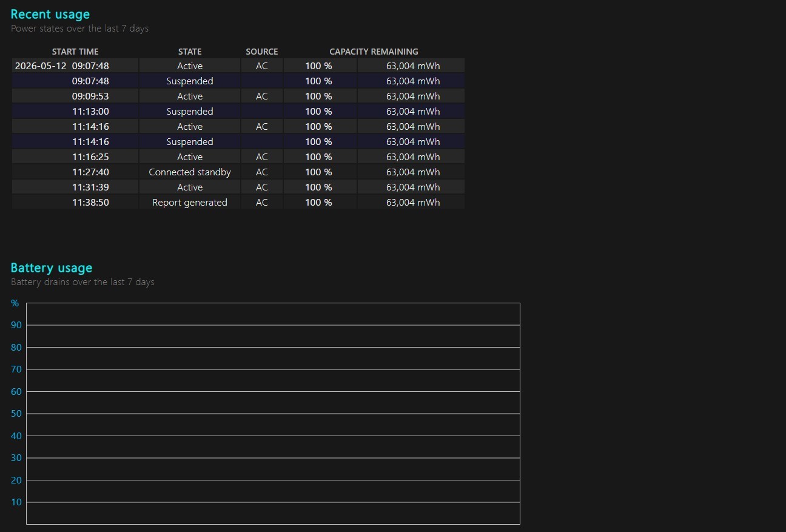Click "100 %" in the 11:13:00 row
Screen dimensions: 786x532
318,112
